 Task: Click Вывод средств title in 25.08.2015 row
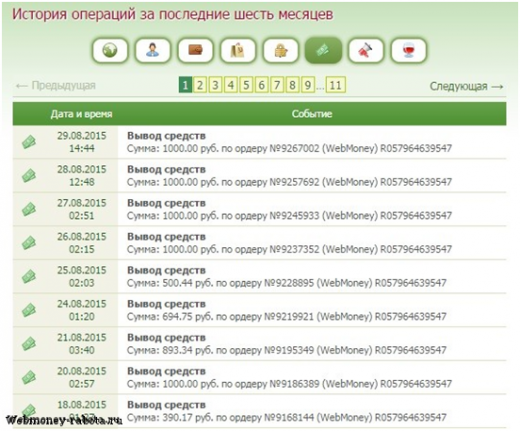click(166, 271)
